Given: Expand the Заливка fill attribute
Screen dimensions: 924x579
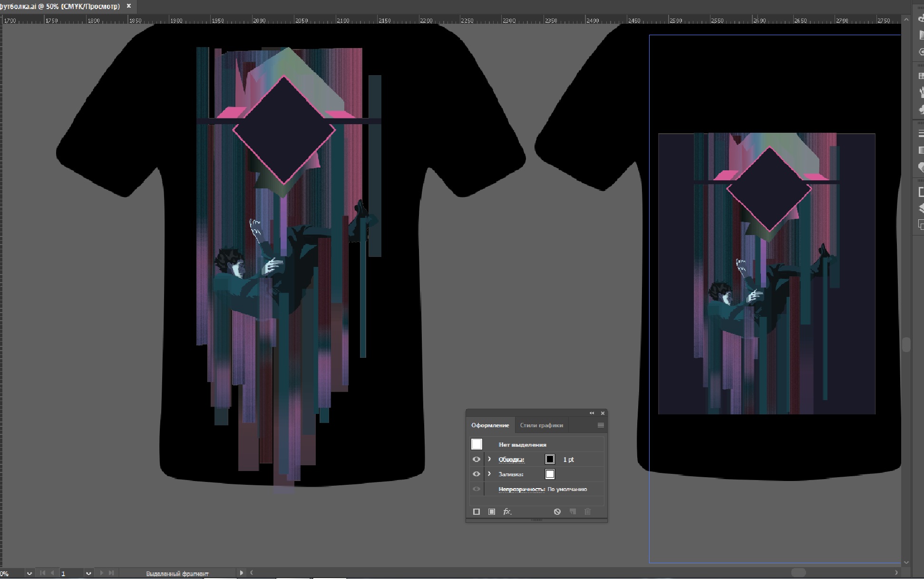Looking at the screenshot, I should point(489,474).
